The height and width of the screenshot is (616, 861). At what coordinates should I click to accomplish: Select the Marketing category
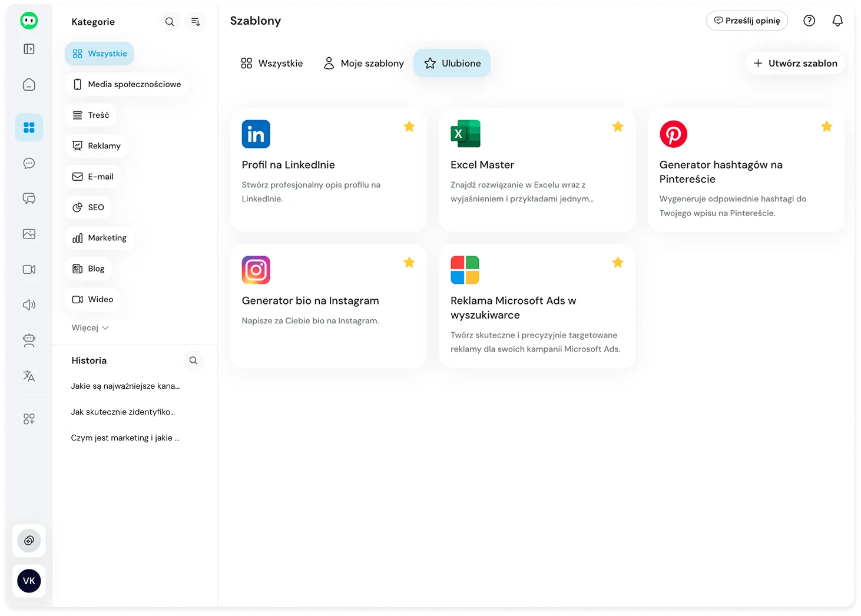100,238
